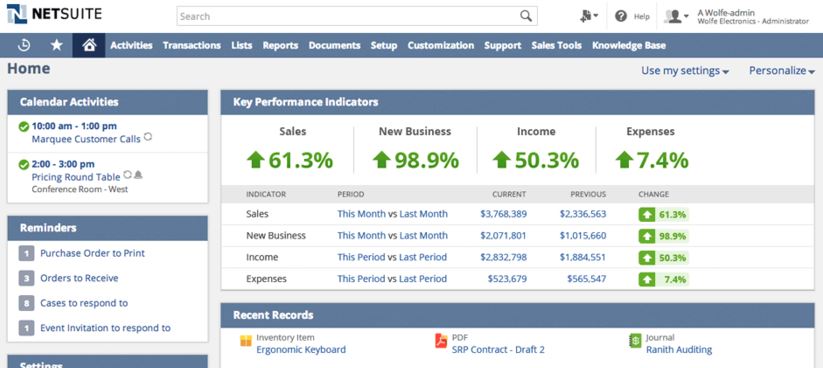Click bell reminder icon beside Pricing Round Table

click(138, 174)
